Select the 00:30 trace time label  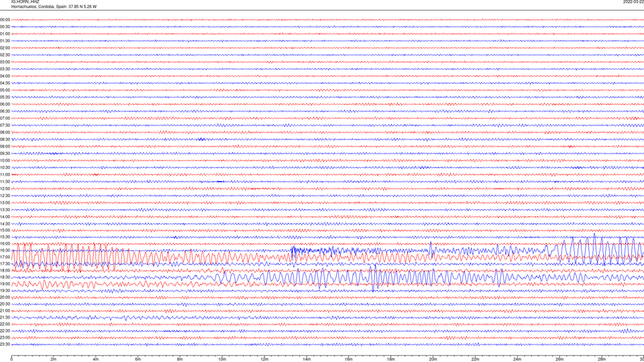coord(5,27)
